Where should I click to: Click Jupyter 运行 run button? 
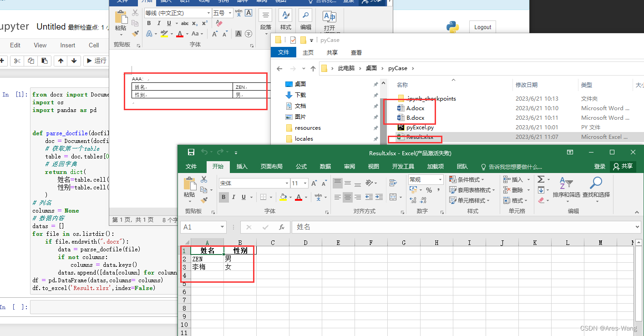pos(96,61)
